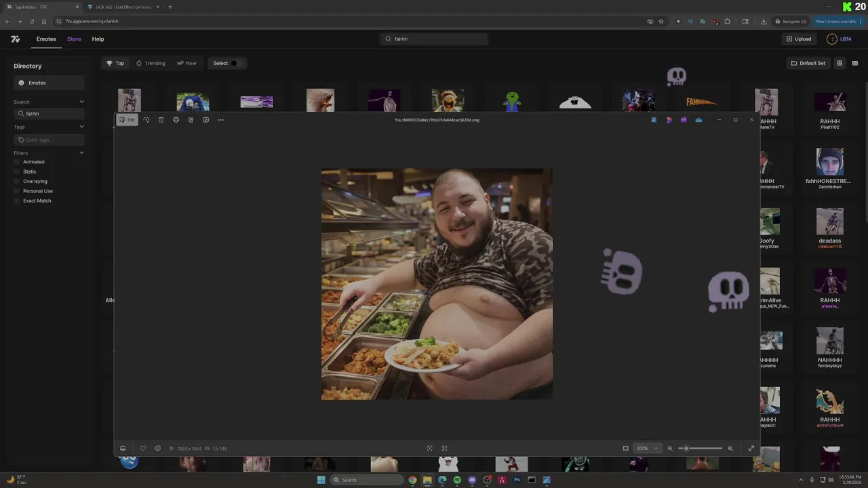Delete the image with trash icon

161,120
